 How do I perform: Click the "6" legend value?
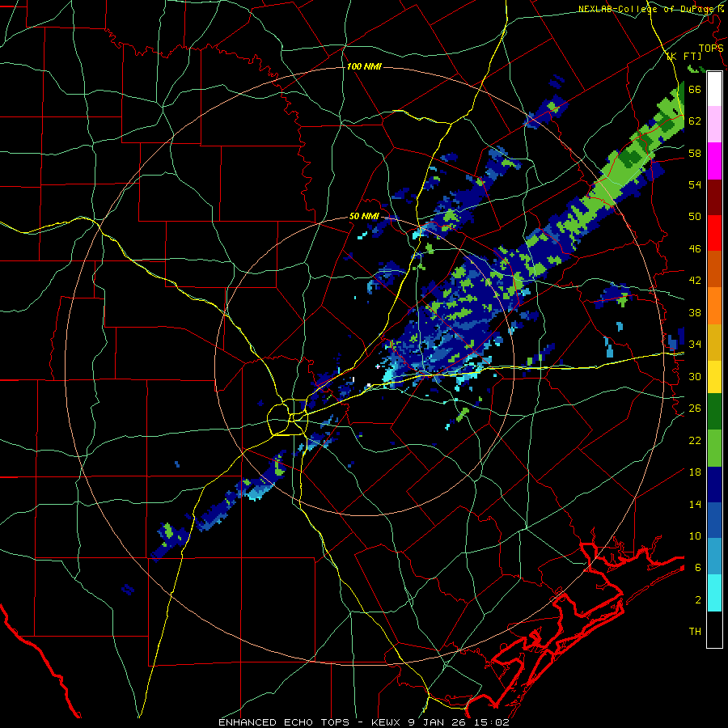tap(697, 568)
